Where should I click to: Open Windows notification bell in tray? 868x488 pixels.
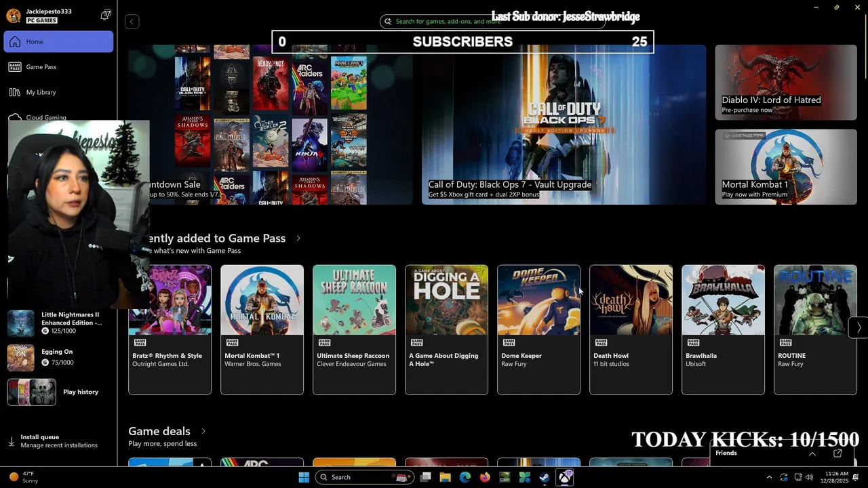click(x=856, y=477)
